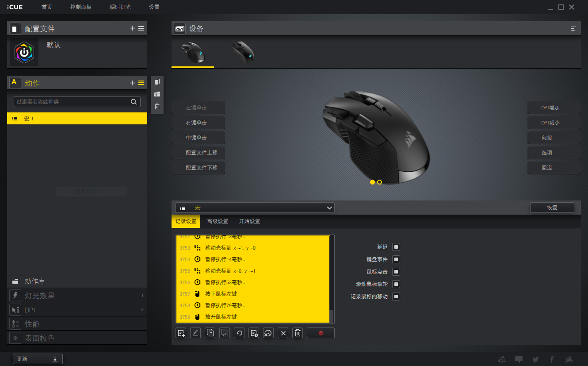Select the second mouse device thumbnail
The image size is (588, 366).
pyautogui.click(x=243, y=52)
